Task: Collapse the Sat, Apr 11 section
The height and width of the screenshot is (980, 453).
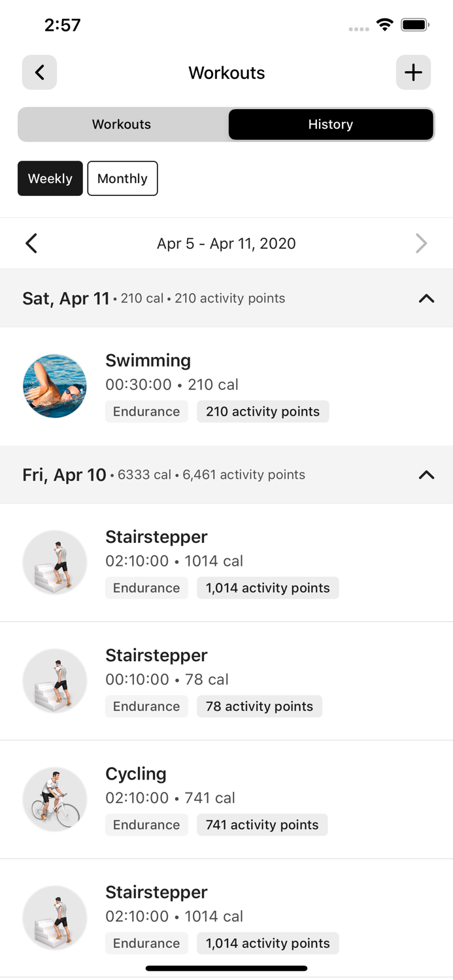Action: 426,299
